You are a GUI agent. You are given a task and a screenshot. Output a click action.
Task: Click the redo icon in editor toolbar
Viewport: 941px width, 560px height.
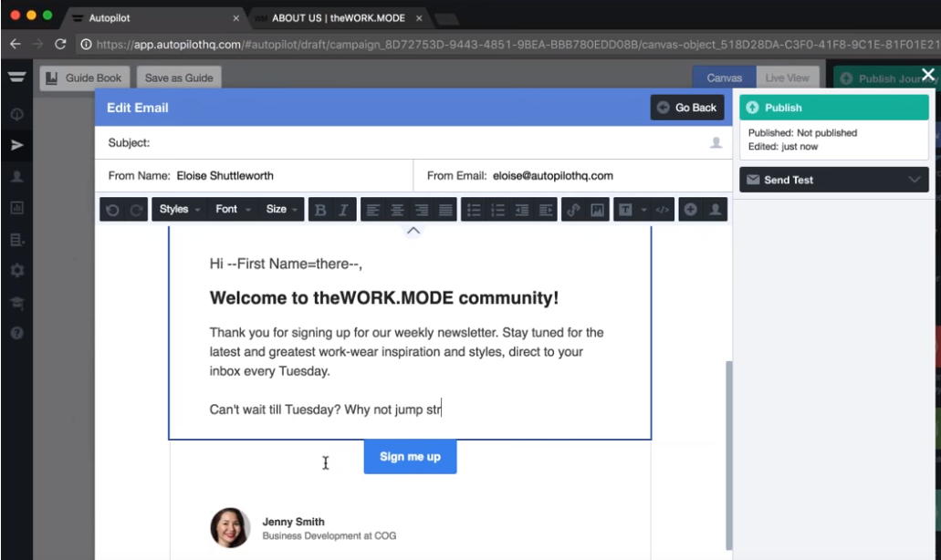tap(136, 210)
